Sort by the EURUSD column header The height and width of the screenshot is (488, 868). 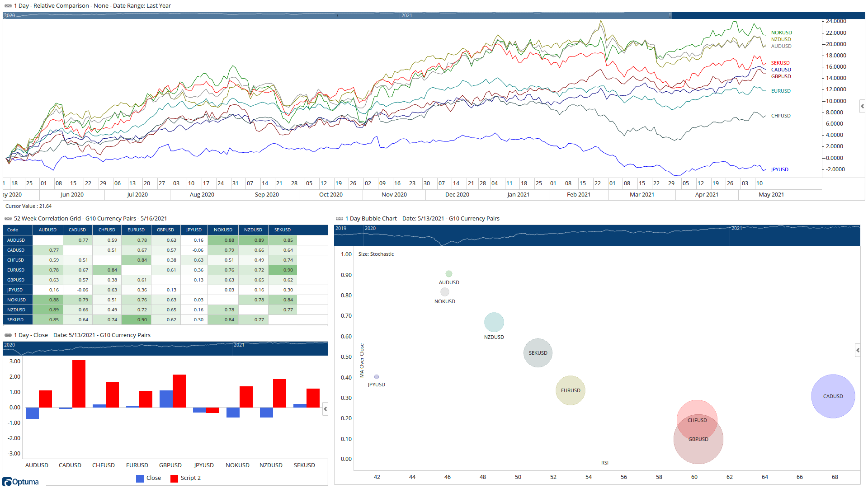click(136, 230)
